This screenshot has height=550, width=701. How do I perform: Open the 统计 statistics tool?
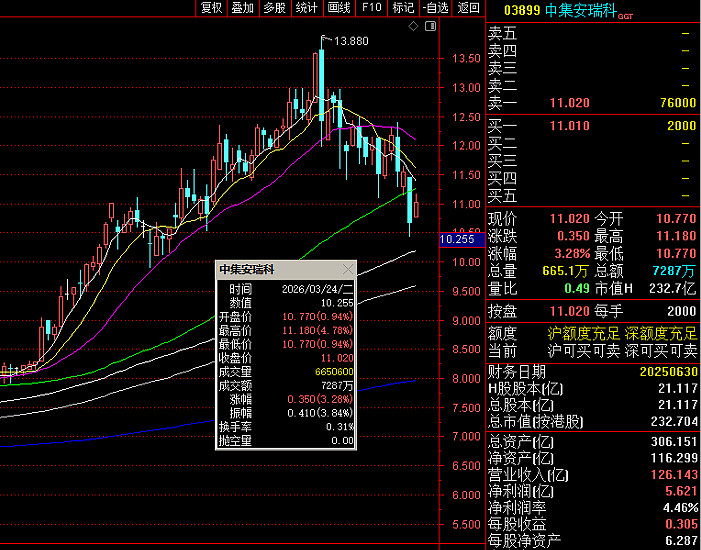[307, 8]
